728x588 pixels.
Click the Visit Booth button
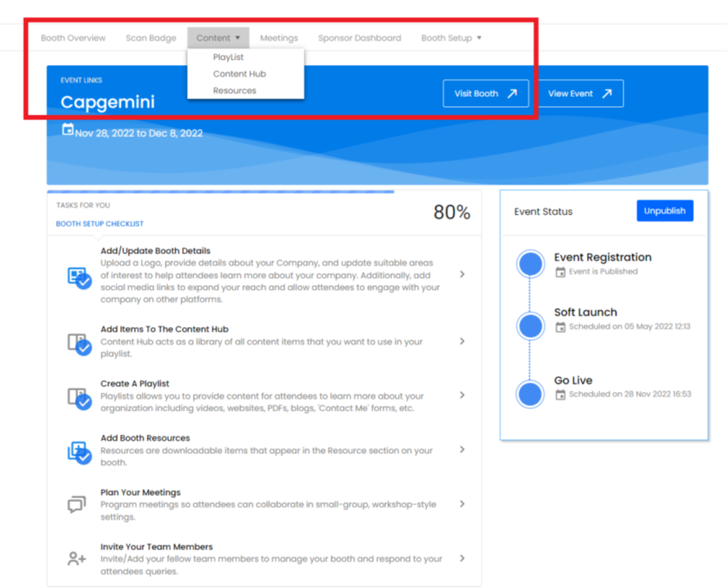point(486,94)
